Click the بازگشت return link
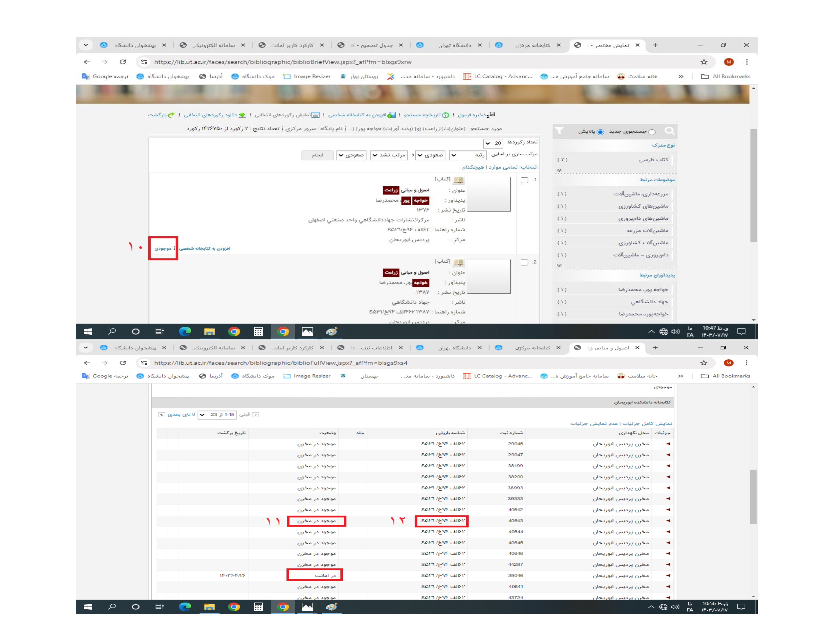 [161, 115]
